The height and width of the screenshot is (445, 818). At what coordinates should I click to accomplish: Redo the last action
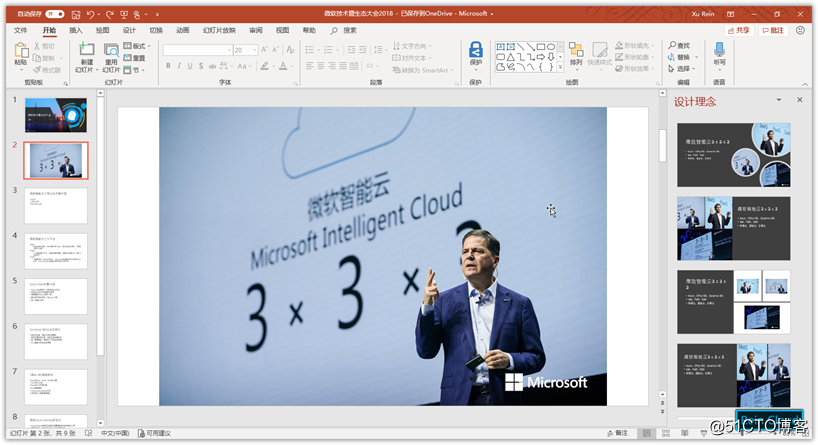click(x=110, y=14)
